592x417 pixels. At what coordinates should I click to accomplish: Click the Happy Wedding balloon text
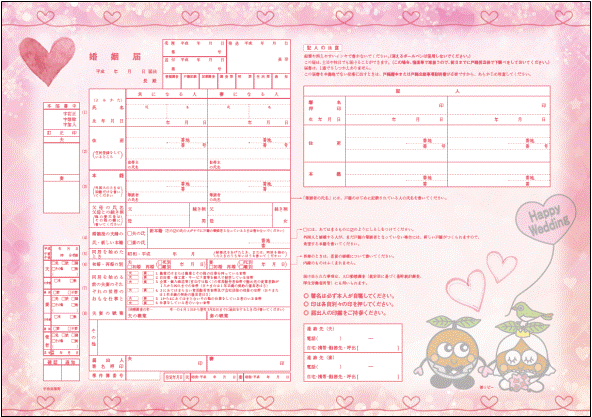coord(548,221)
